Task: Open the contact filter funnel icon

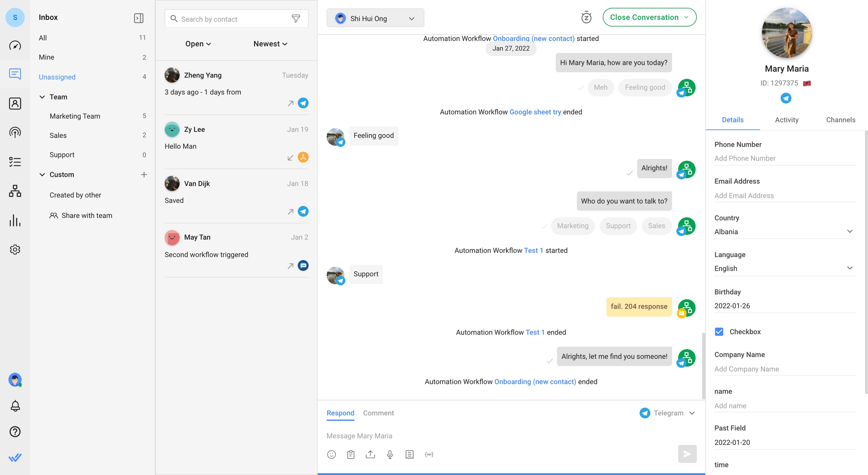Action: 296,18
